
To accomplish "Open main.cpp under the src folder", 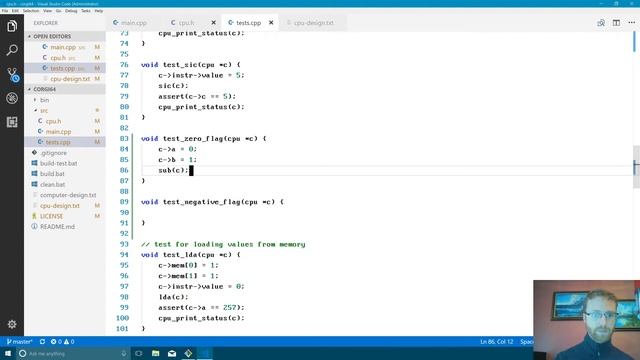I will [x=58, y=132].
